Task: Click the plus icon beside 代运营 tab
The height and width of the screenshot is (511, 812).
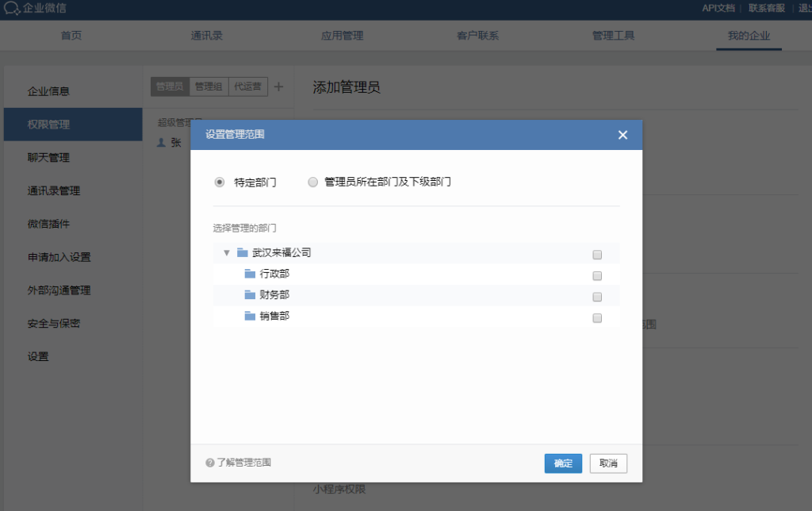Action: 279,86
